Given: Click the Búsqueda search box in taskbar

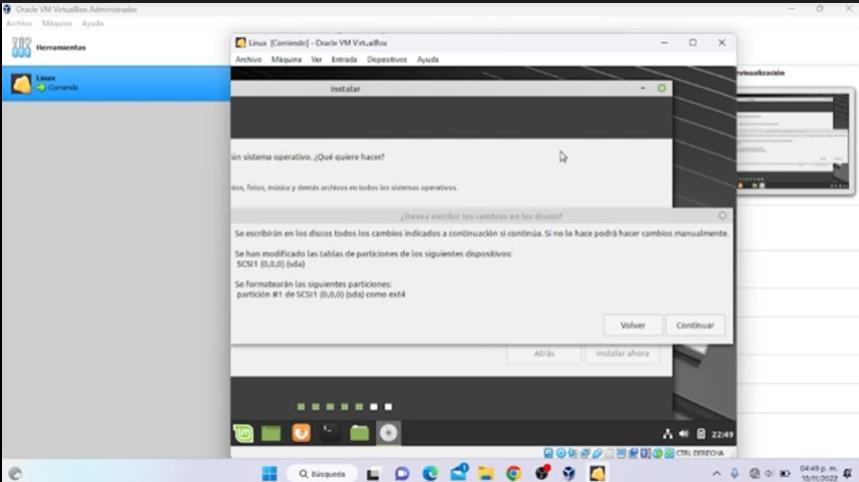Looking at the screenshot, I should [322, 473].
